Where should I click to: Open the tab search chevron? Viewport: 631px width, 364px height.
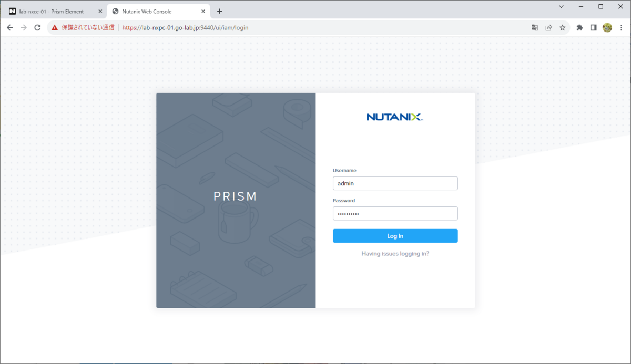pos(561,7)
